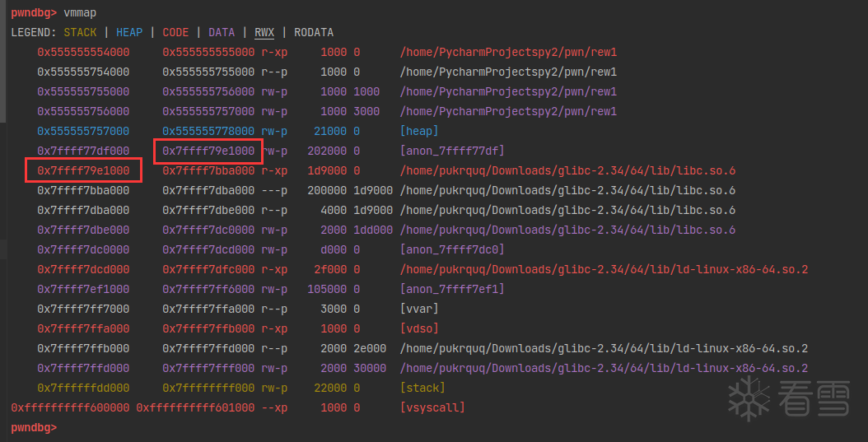The image size is (868, 442).
Task: Select offset 3000 in the rew1 row
Action: point(366,111)
